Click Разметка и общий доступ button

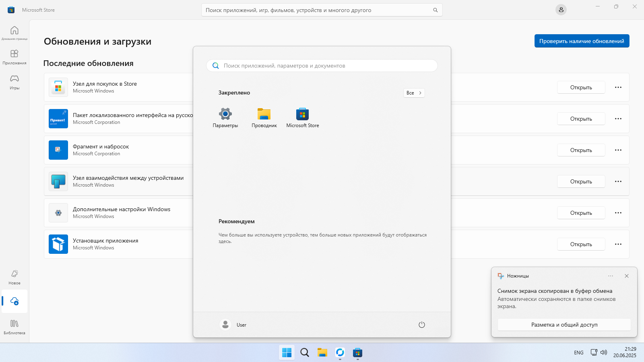pos(564,325)
